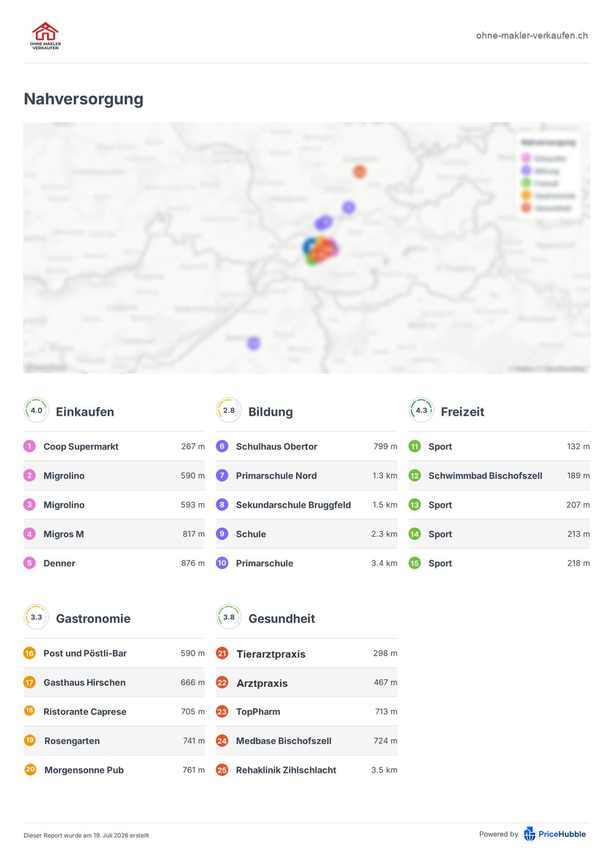
Task: Click marker 5 beside Denner
Action: pyautogui.click(x=30, y=563)
